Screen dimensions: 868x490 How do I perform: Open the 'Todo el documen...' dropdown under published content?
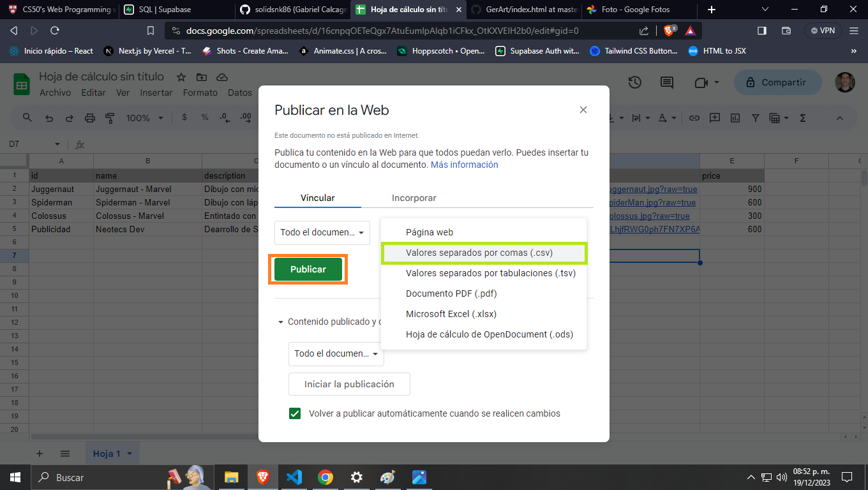[336, 353]
